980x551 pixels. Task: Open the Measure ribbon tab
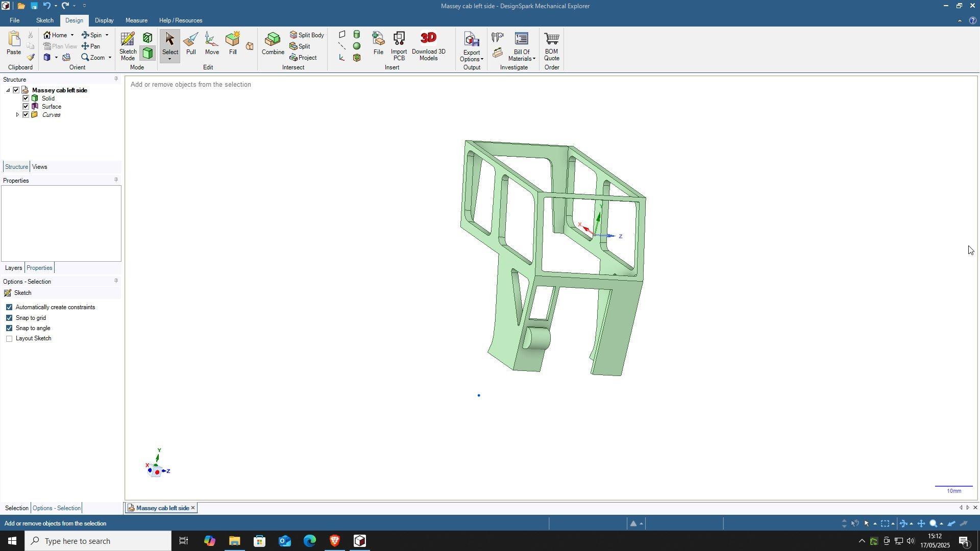(136, 20)
